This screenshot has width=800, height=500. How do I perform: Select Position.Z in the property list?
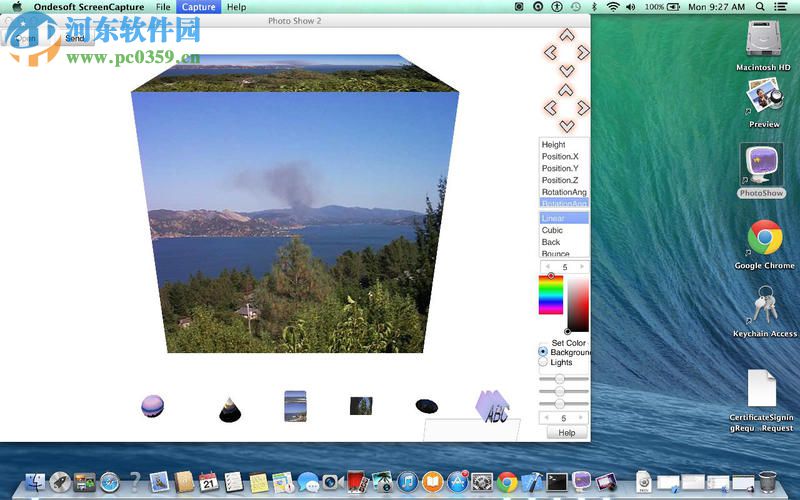coord(564,180)
